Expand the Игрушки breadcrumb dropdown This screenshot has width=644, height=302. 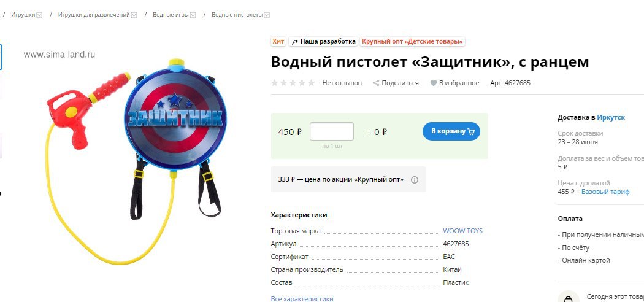coord(39,15)
